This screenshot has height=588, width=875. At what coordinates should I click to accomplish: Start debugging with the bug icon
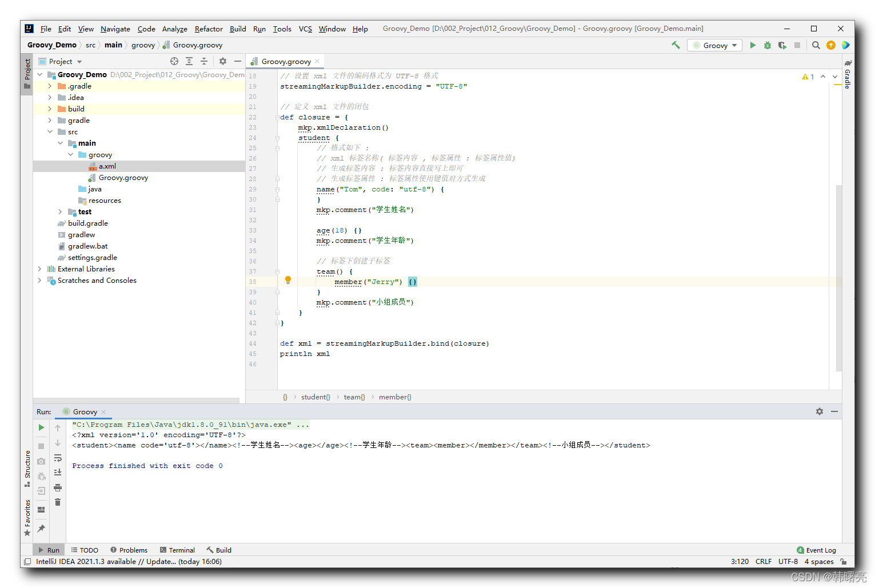[768, 45]
